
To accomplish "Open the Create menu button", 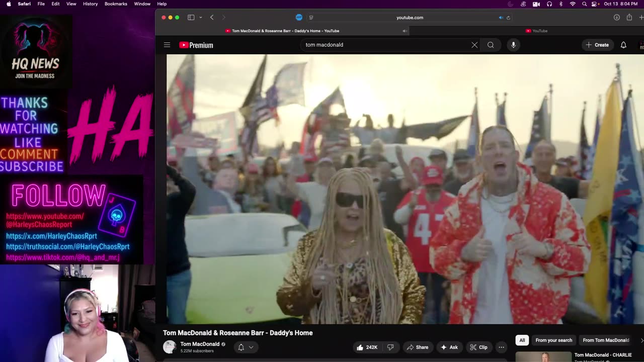I will pyautogui.click(x=597, y=45).
